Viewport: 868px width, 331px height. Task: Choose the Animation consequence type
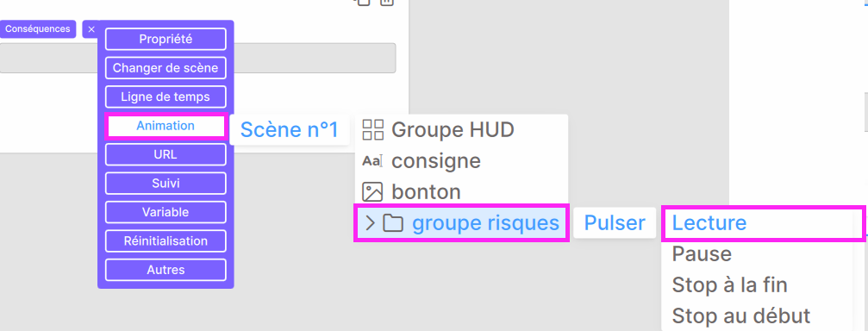click(165, 126)
